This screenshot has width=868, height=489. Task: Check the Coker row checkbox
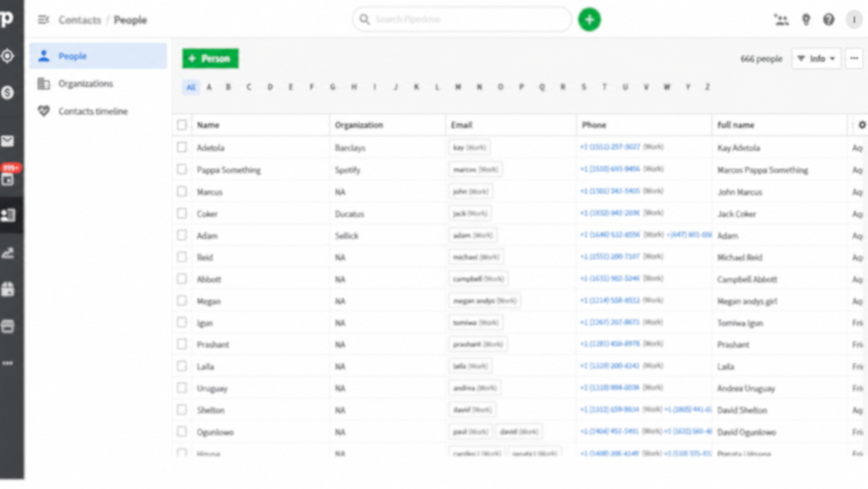pyautogui.click(x=182, y=213)
